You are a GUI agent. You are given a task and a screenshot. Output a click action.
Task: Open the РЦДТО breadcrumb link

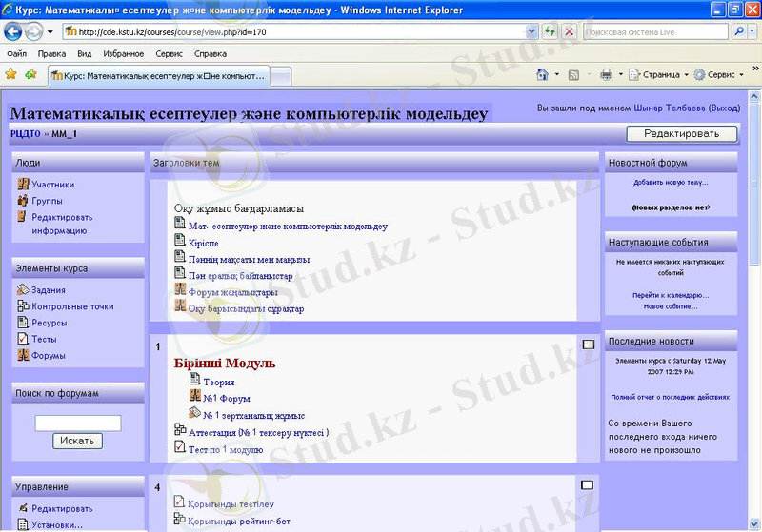pyautogui.click(x=26, y=134)
